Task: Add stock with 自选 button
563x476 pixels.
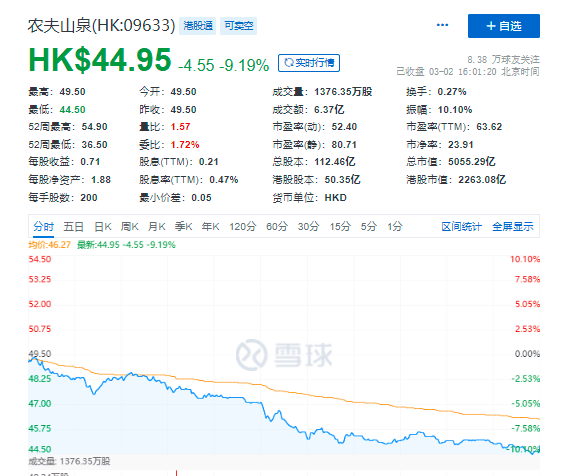Action: 503,26
